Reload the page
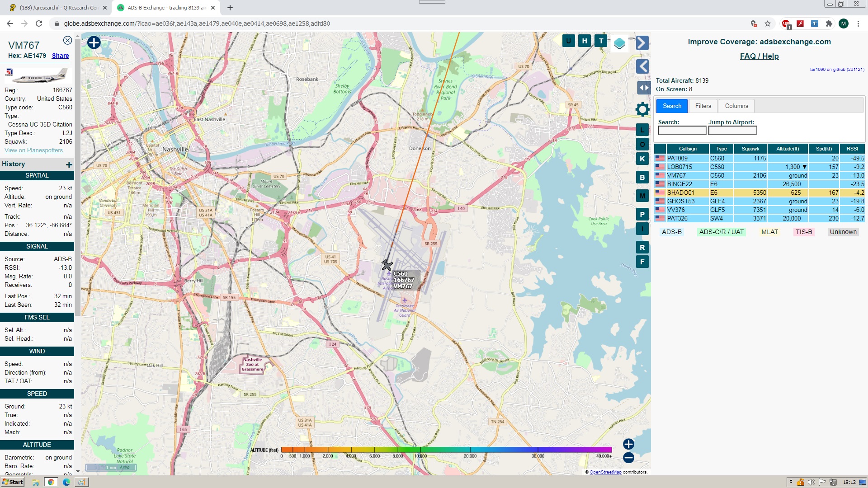This screenshot has width=868, height=488. click(39, 23)
